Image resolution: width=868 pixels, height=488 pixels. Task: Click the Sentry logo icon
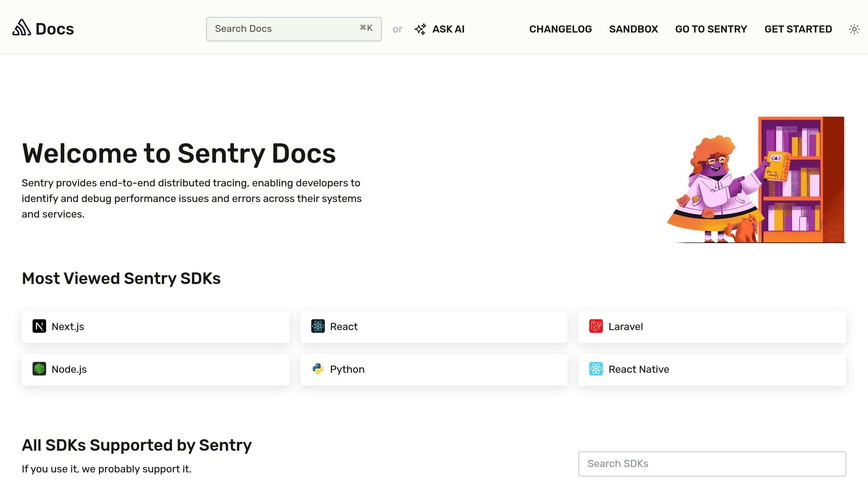coord(21,28)
